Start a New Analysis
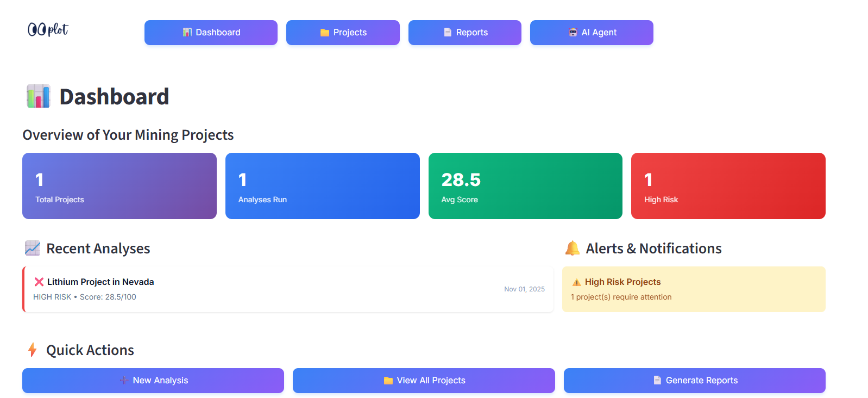The image size is (868, 398). [153, 381]
